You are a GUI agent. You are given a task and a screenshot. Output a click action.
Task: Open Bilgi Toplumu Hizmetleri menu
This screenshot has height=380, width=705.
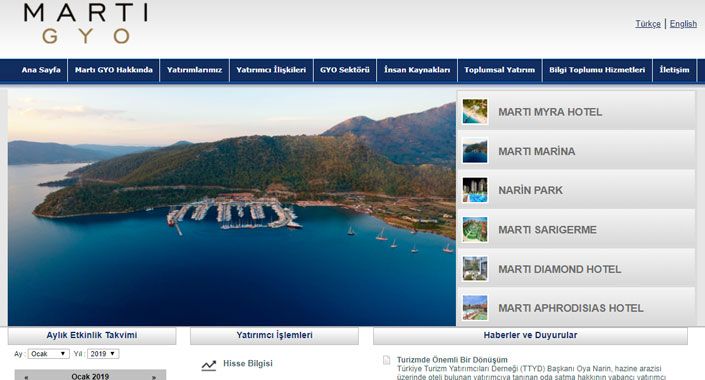(x=597, y=70)
